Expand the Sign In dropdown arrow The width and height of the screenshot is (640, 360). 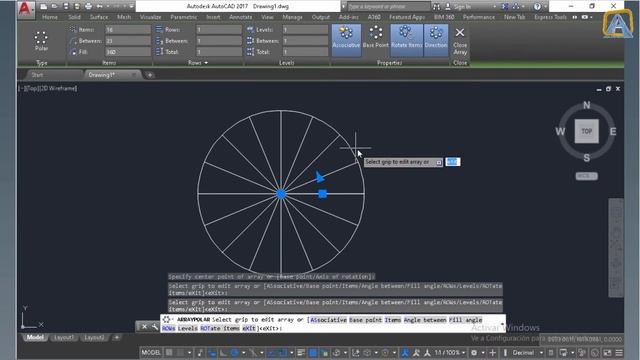pos(495,7)
